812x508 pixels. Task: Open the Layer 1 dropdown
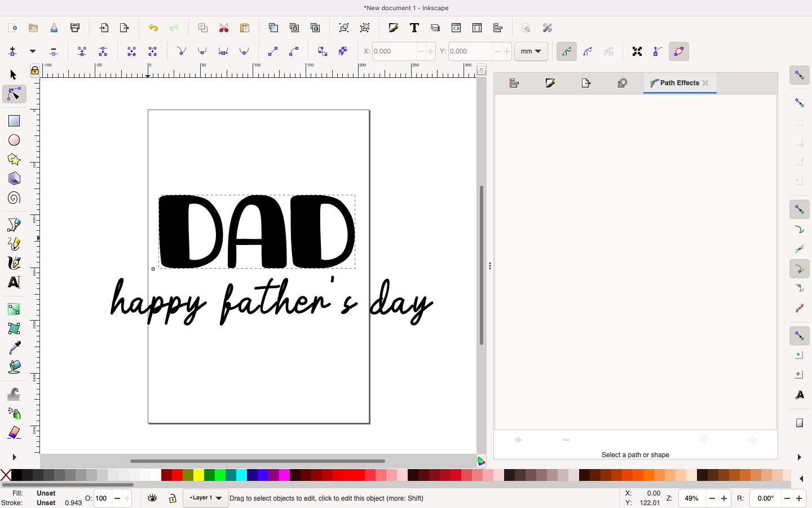[x=205, y=499]
